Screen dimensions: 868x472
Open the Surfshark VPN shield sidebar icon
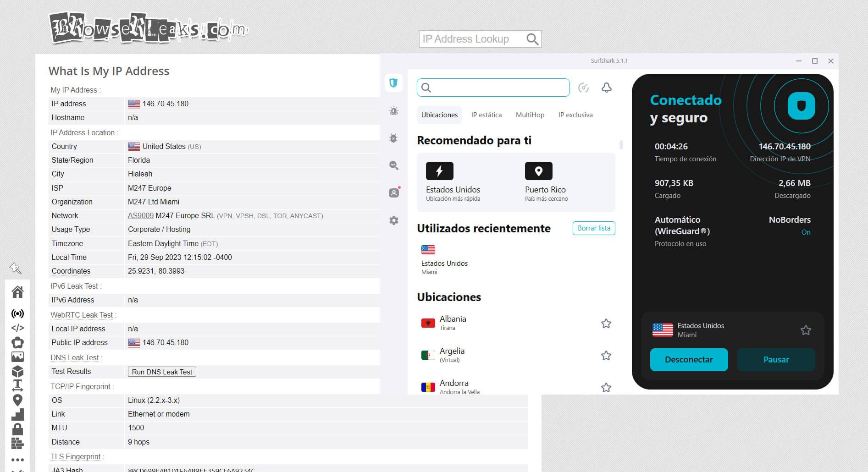coord(393,83)
